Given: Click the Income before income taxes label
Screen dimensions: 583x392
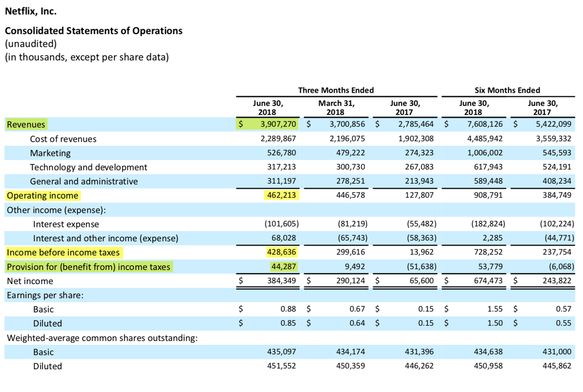Looking at the screenshot, I should click(63, 253).
